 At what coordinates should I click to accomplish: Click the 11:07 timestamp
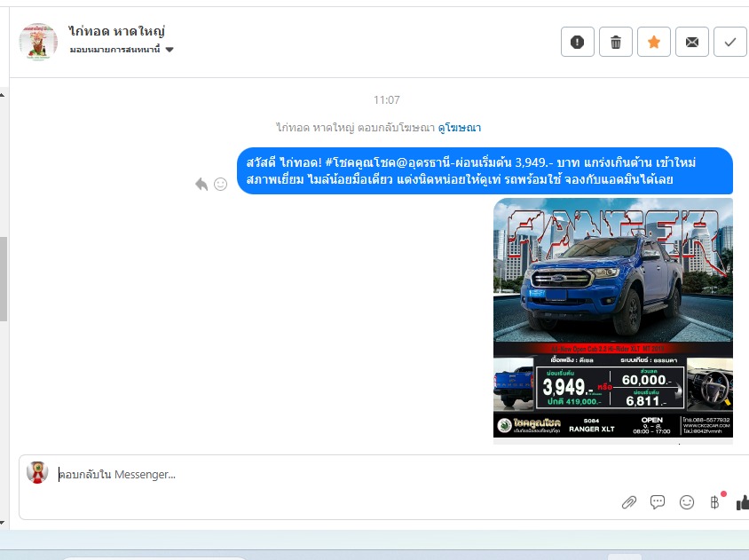pos(386,100)
